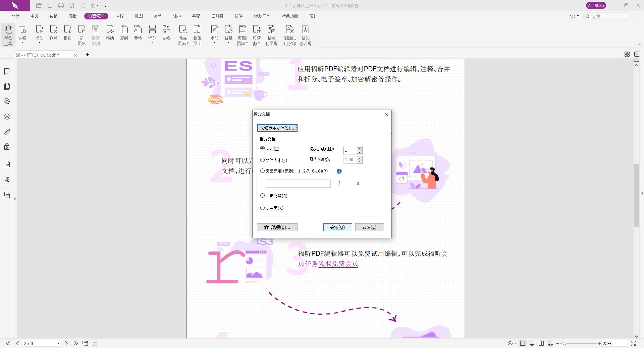Select the Hand tool (手型工具)
This screenshot has width=644, height=348.
[8, 34]
